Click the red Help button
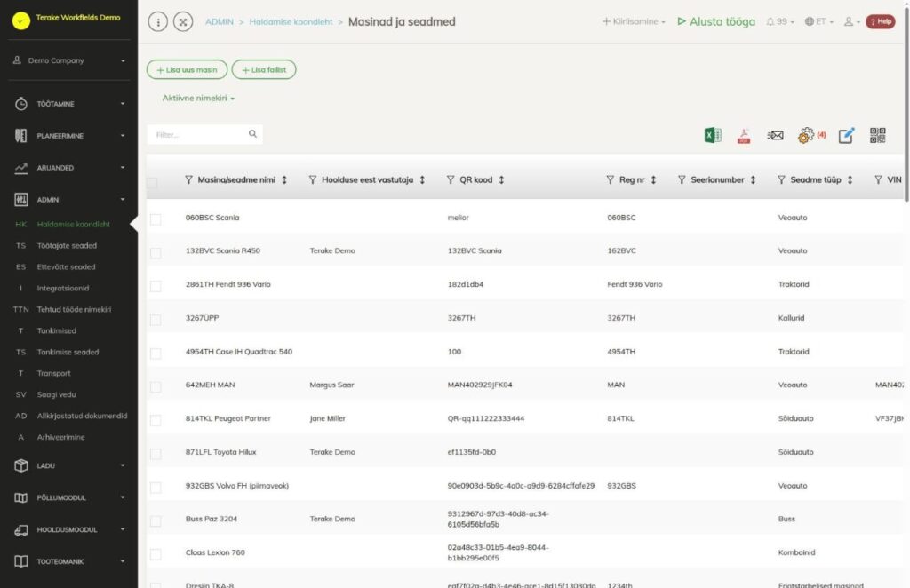The image size is (910, 588). 881,21
